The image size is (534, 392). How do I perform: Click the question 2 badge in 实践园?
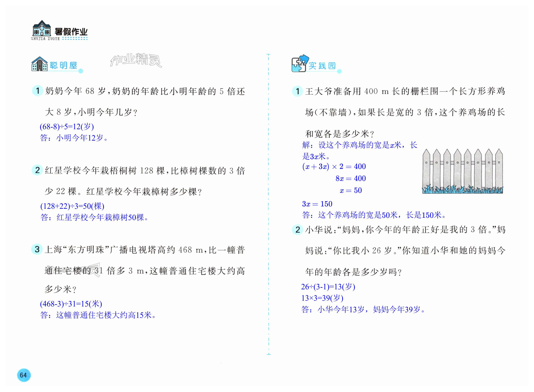point(298,229)
